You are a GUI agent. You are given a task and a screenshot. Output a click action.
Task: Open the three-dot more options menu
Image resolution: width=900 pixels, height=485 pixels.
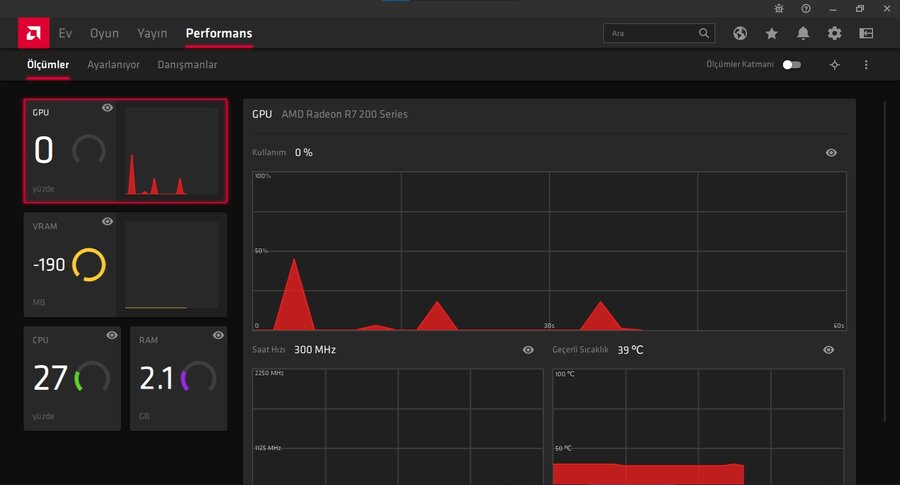866,65
